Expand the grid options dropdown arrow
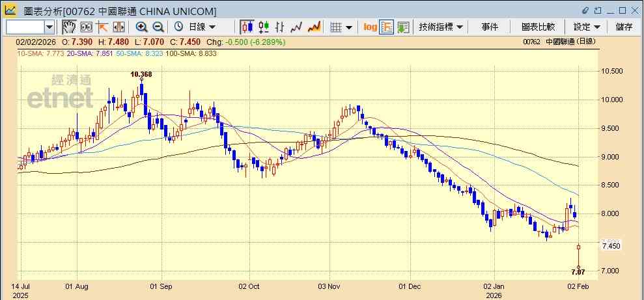The height and width of the screenshot is (300, 644). (x=348, y=27)
